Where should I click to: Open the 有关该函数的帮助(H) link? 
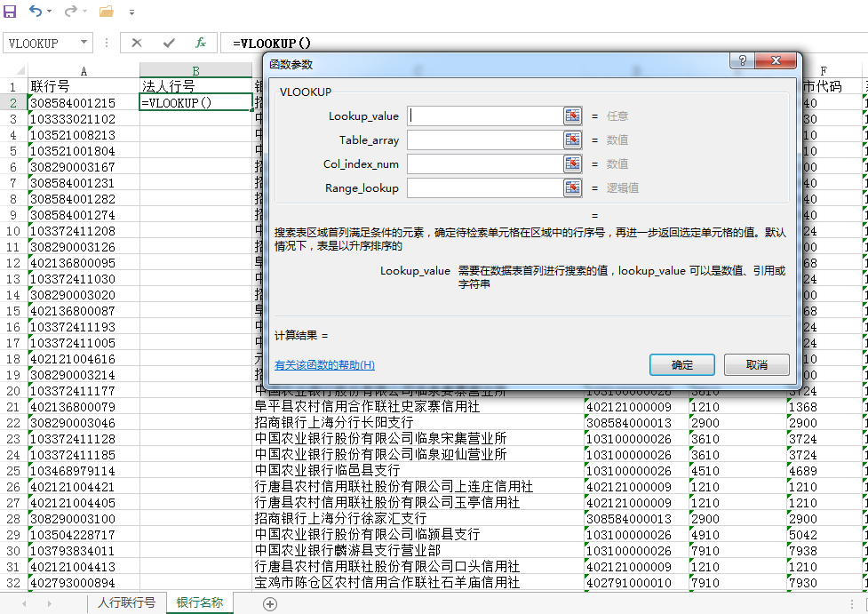324,365
